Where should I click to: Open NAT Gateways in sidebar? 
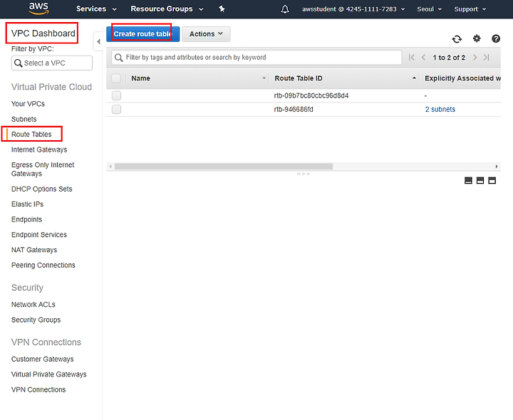pyautogui.click(x=34, y=250)
